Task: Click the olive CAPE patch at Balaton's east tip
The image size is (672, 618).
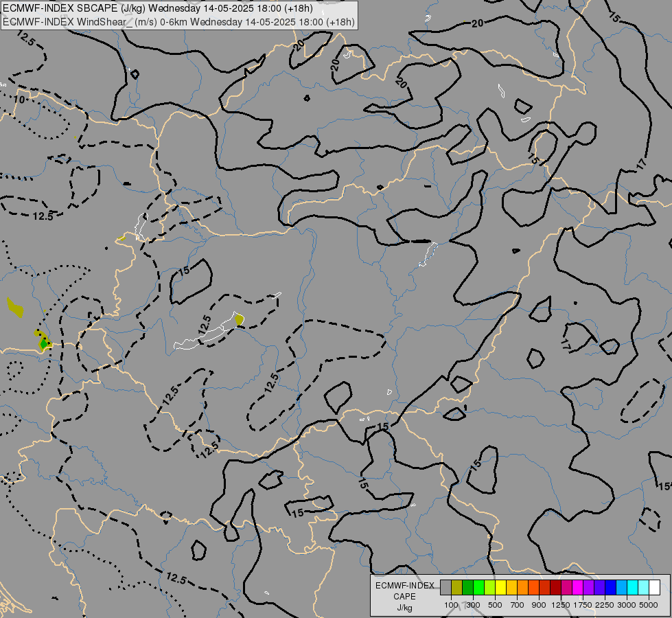Action: tap(239, 319)
